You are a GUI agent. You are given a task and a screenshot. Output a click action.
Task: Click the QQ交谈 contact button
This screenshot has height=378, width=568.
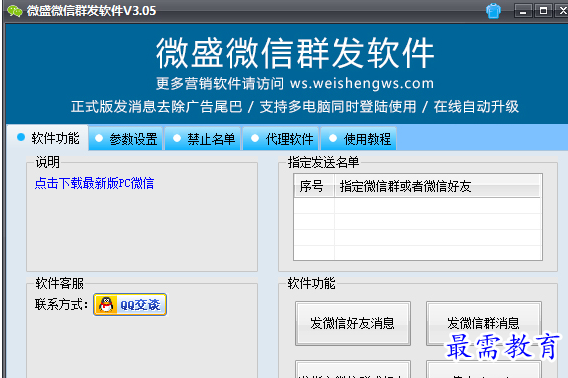click(130, 304)
